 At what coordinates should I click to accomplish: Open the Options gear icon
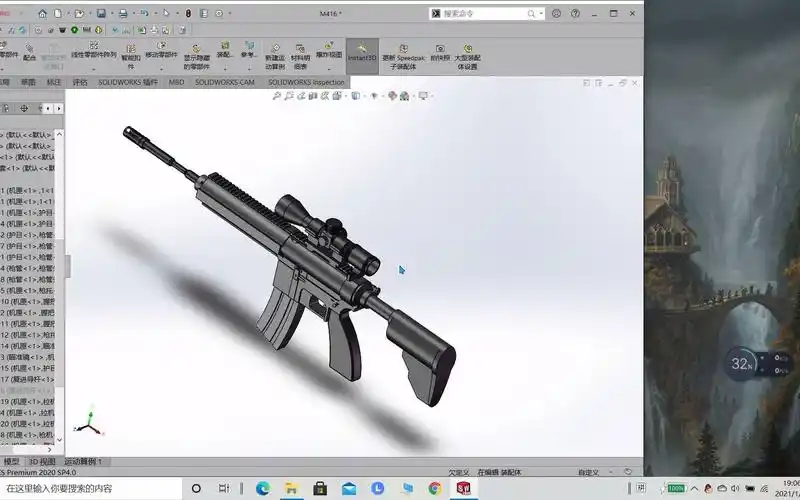(219, 14)
